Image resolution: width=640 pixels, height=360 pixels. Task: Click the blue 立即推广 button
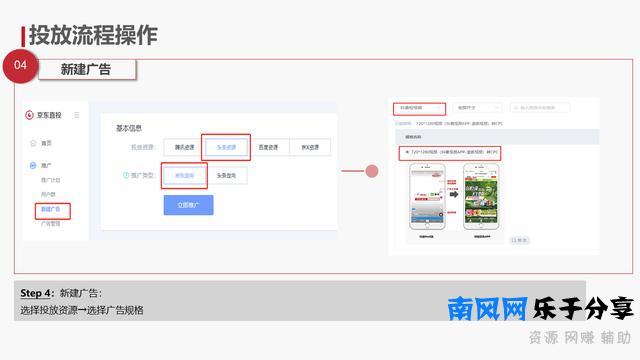click(189, 205)
